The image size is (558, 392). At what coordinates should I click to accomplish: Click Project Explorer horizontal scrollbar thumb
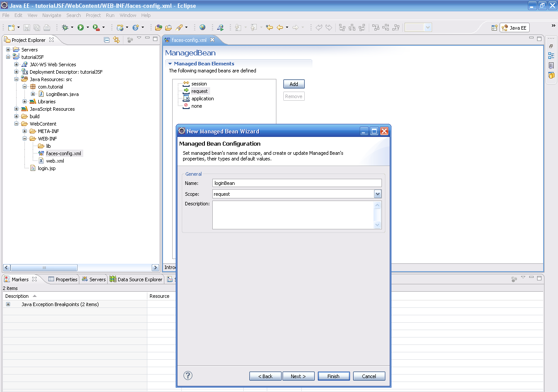point(44,268)
